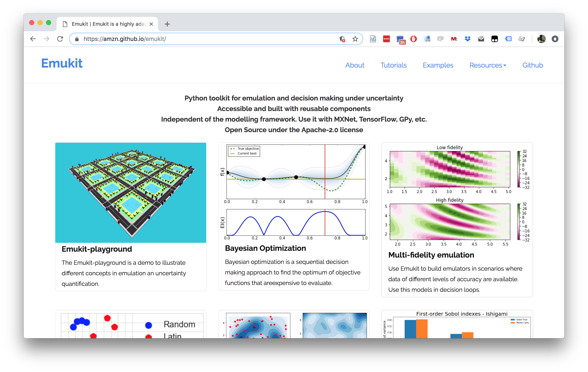Viewport: 588px width, 372px height.
Task: Open the Dropbox extension icon
Action: click(x=467, y=39)
